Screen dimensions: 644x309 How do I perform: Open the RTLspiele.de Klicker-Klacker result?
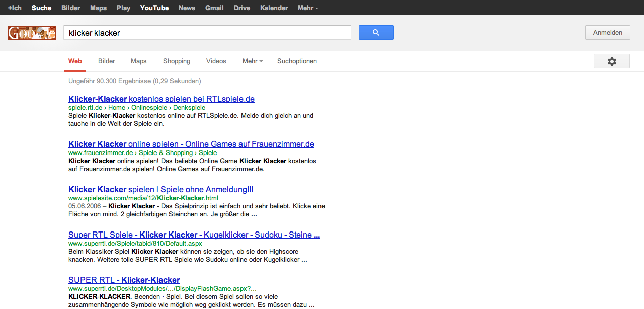(162, 99)
